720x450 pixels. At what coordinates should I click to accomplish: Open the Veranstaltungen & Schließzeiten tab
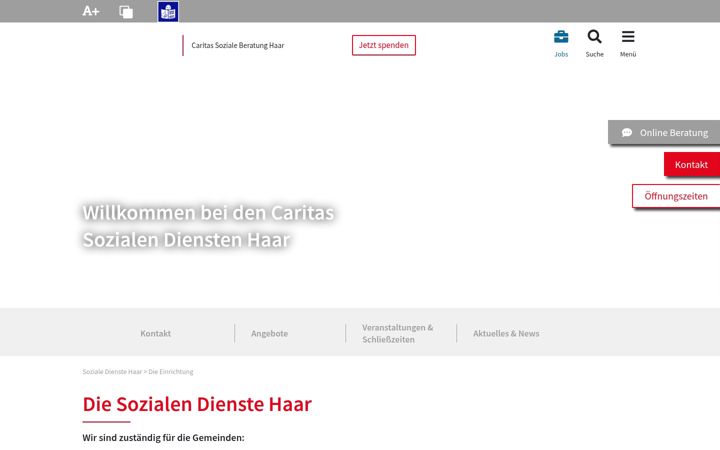point(398,333)
